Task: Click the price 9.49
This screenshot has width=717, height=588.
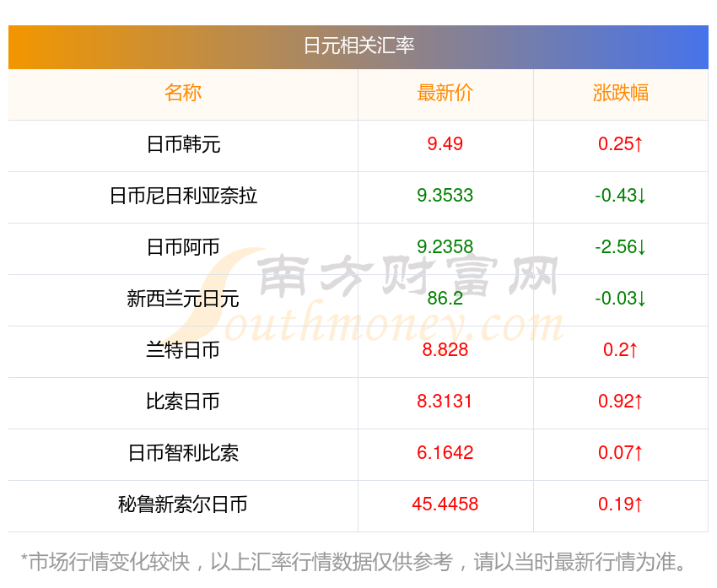Action: [445, 144]
